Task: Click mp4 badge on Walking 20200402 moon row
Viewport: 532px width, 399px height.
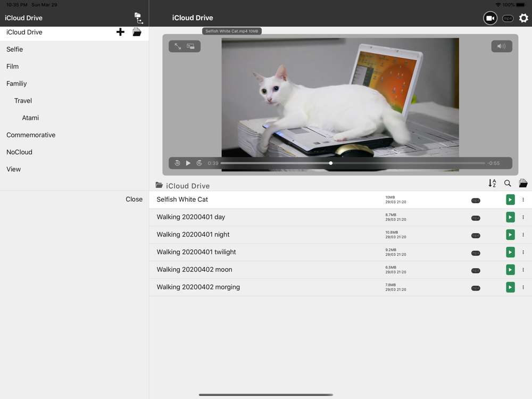Action: pos(476,271)
